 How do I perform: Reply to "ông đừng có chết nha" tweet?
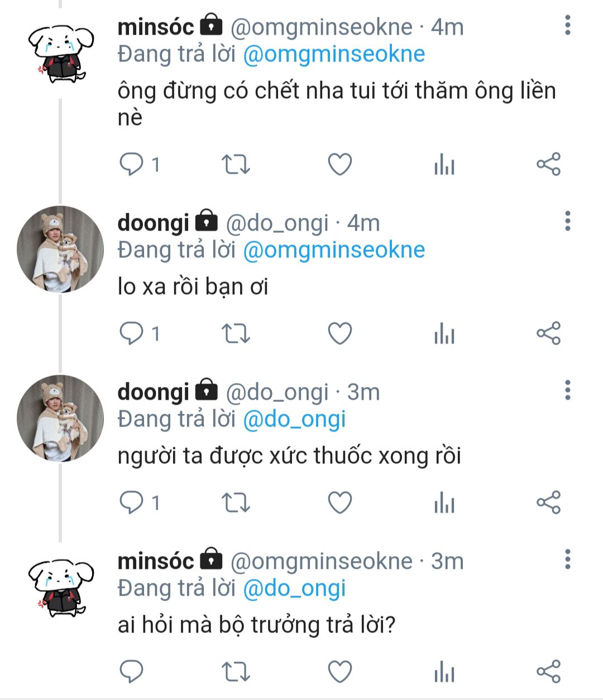(x=132, y=165)
